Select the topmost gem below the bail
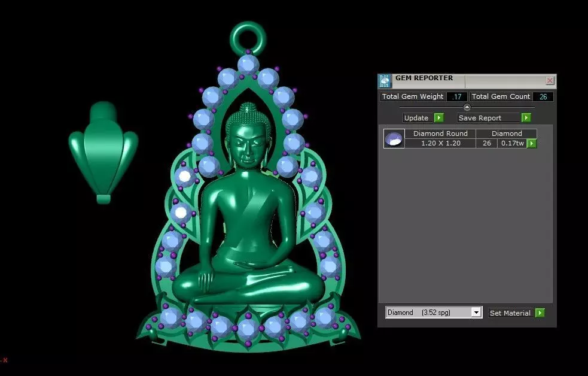 [248, 65]
